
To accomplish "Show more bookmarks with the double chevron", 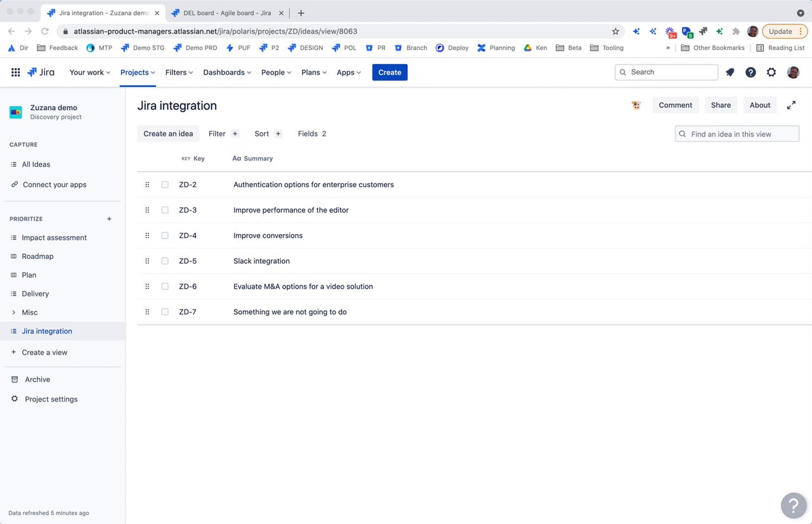I will click(668, 48).
